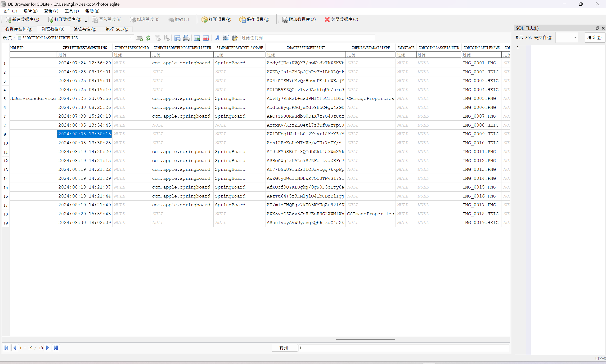Click the find in table binoculars icon
The image size is (606, 364).
[x=226, y=38]
